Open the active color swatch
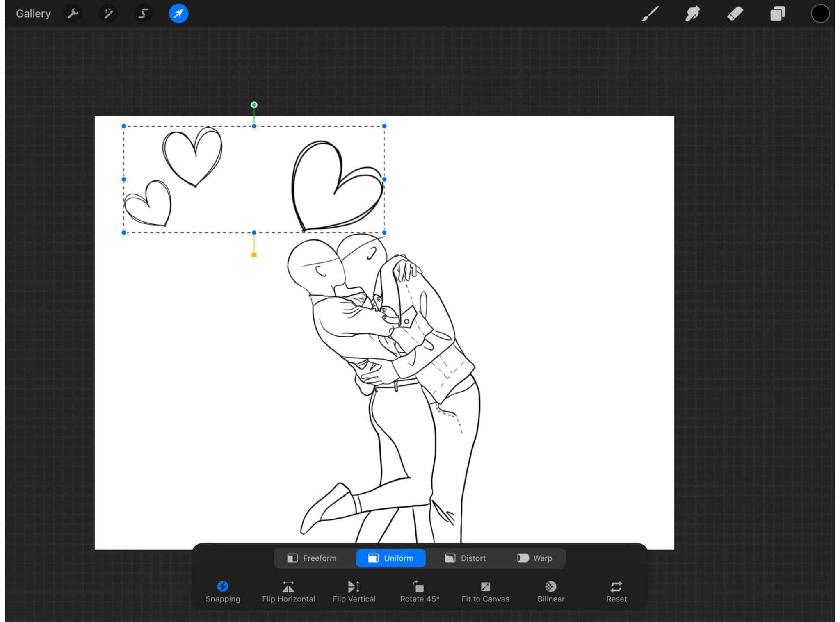This screenshot has width=840, height=622. tap(820, 14)
